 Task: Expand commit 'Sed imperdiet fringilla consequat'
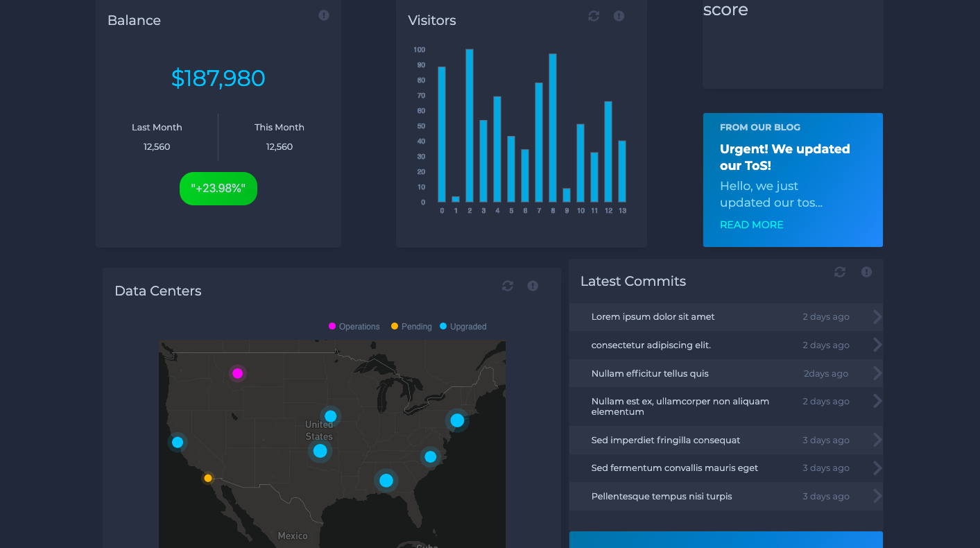pyautogui.click(x=877, y=440)
